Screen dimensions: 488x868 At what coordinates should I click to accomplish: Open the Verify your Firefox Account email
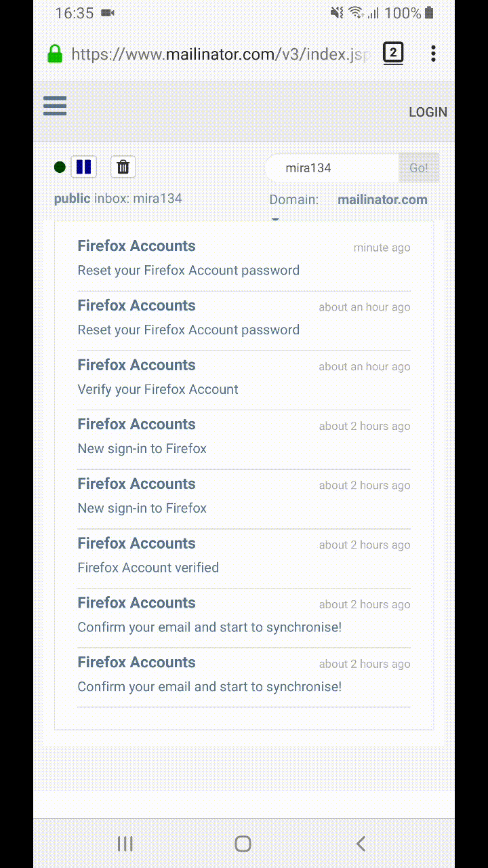(244, 377)
